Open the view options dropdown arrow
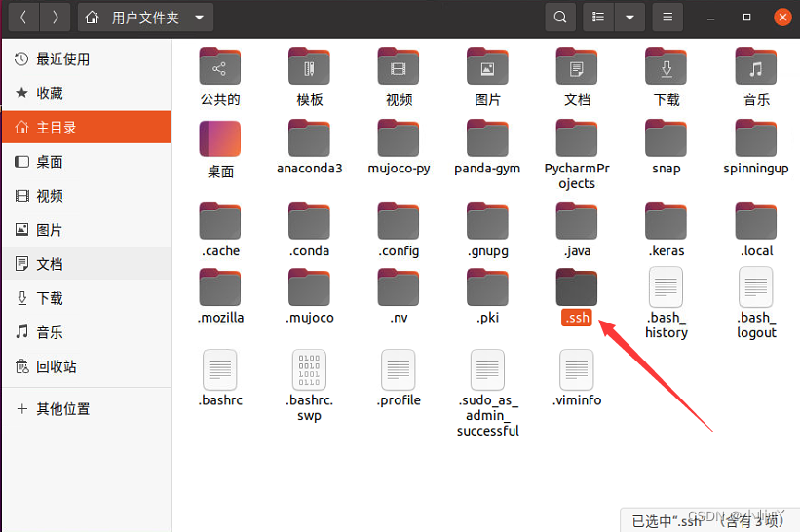 pyautogui.click(x=629, y=18)
